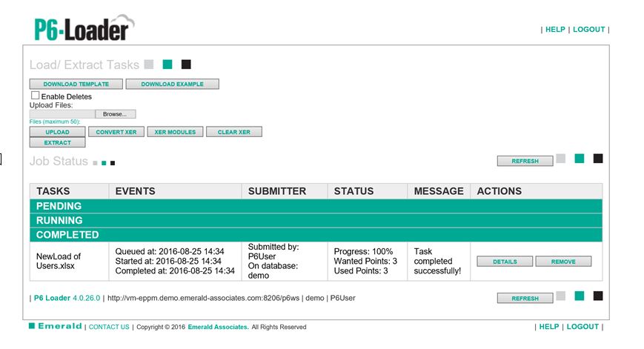Refresh job status using top Refresh button
Viewport: 644px width, 349px height.
coord(524,161)
